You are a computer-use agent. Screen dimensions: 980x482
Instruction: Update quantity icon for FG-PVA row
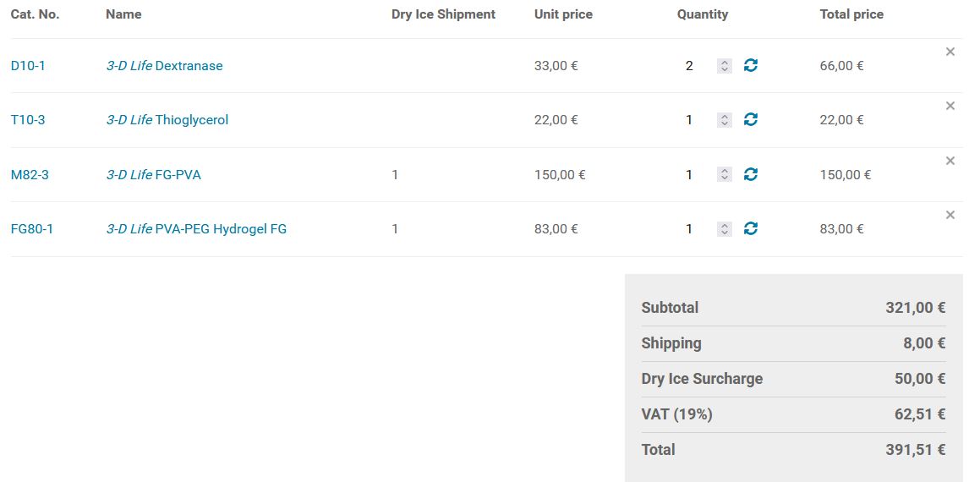(750, 174)
